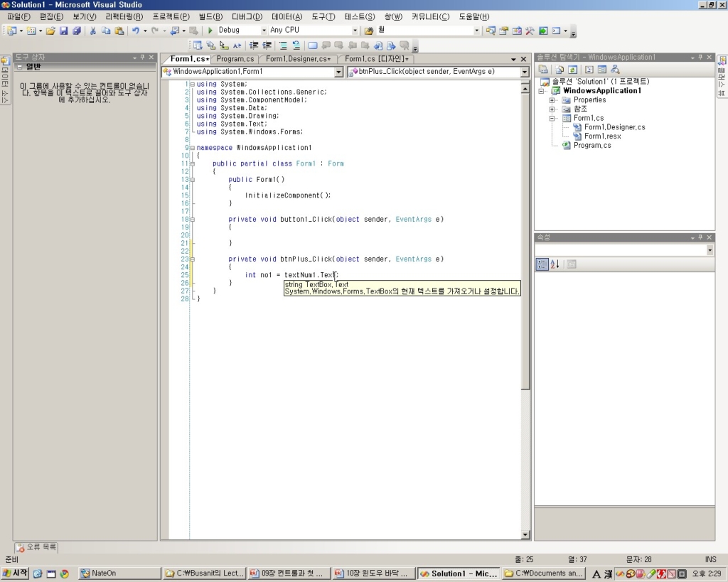Screen dimensions: 728x582
Task: Toggle a bookmark on current line
Action: pyautogui.click(x=313, y=45)
